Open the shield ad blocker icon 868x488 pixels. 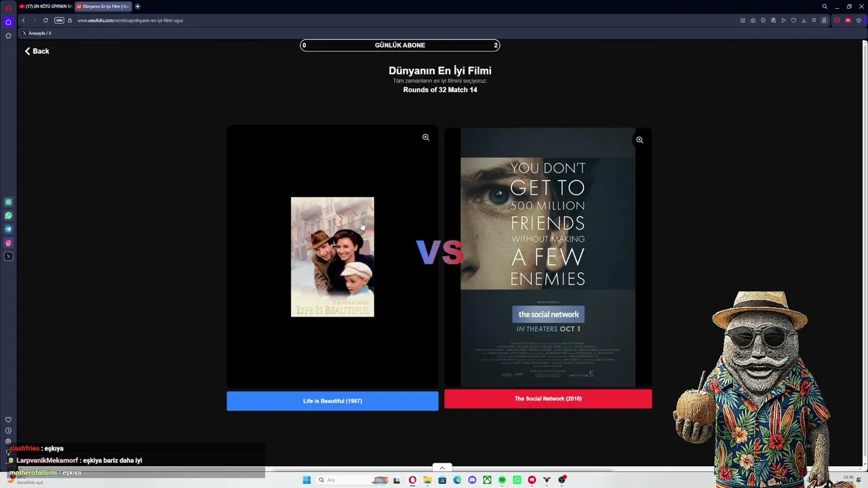[763, 20]
